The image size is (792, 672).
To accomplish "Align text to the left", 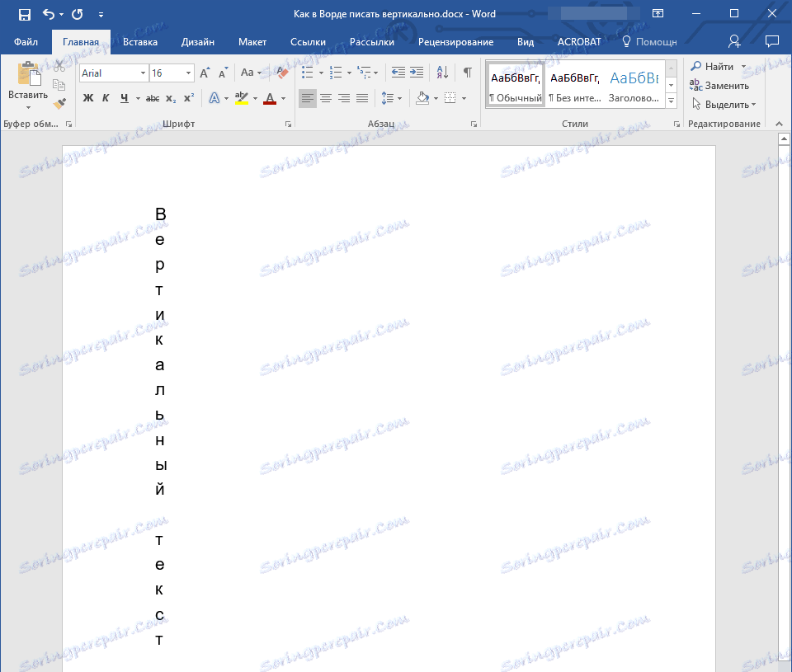I will point(307,98).
